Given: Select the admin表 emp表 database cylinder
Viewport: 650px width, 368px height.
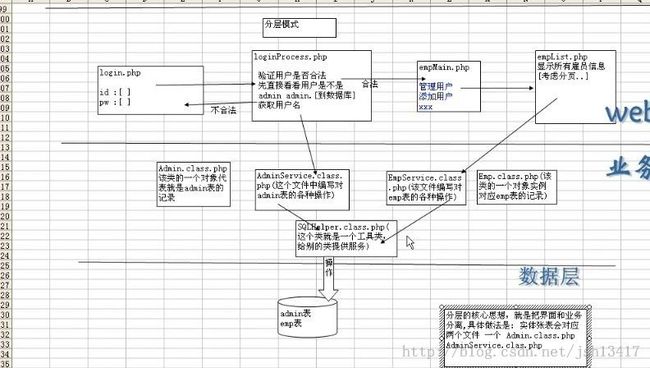Looking at the screenshot, I should point(307,317).
